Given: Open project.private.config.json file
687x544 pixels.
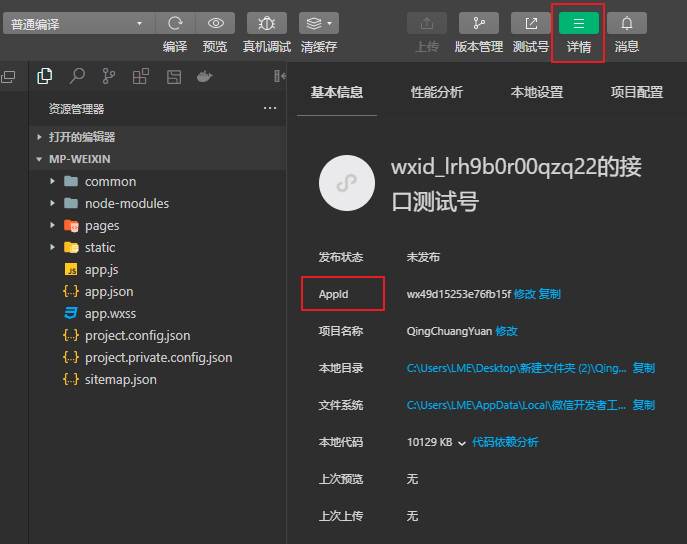Looking at the screenshot, I should pyautogui.click(x=158, y=357).
